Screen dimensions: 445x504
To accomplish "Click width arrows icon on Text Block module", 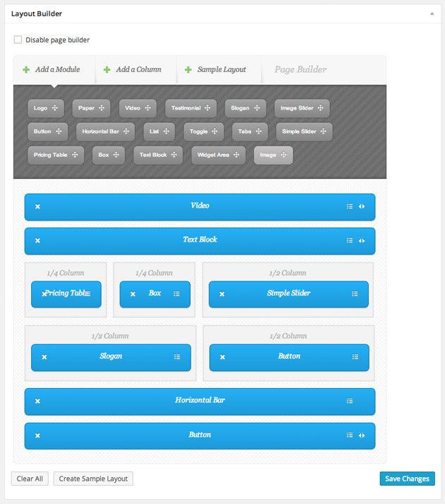I will 362,240.
